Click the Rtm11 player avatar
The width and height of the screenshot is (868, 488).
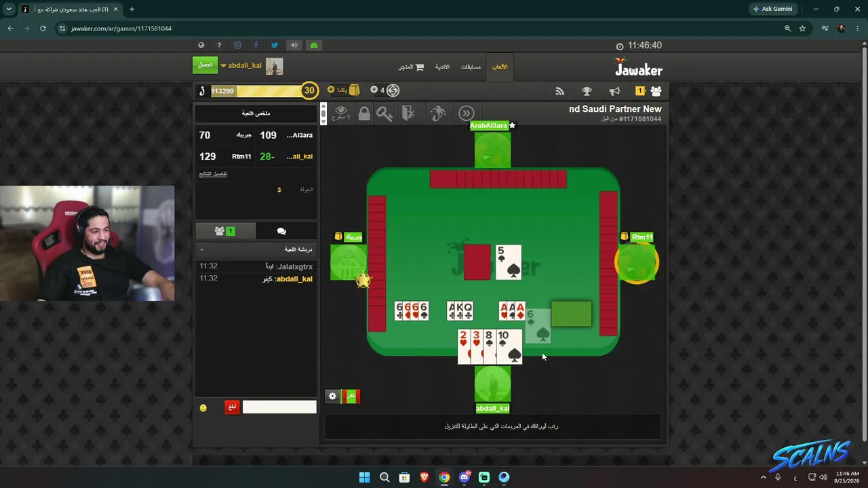pos(636,263)
